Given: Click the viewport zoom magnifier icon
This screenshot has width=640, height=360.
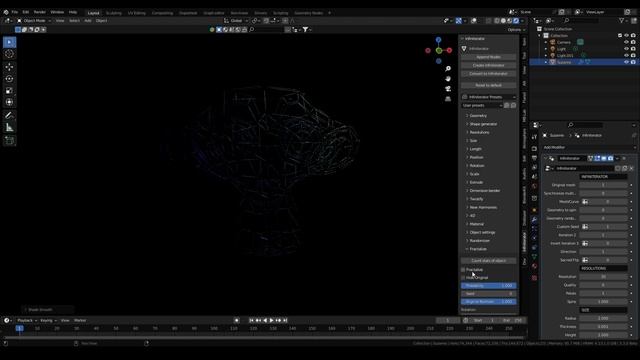Looking at the screenshot, I should [448, 69].
